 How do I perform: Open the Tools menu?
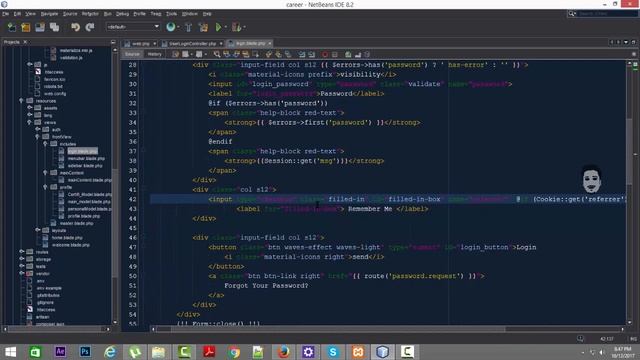171,14
